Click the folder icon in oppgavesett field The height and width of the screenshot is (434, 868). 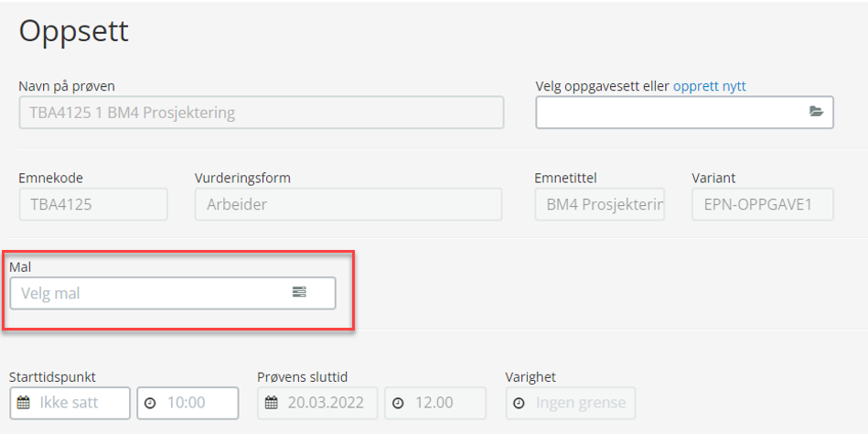[816, 112]
